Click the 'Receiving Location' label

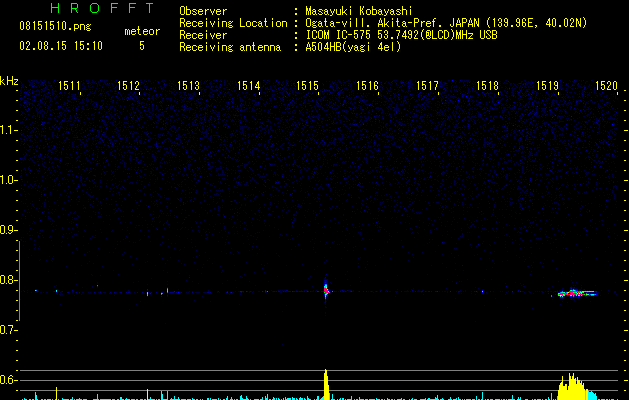233,23
